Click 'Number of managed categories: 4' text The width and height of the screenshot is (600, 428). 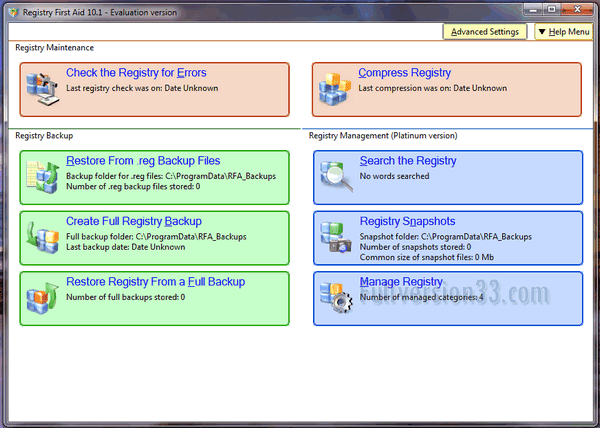click(x=421, y=297)
